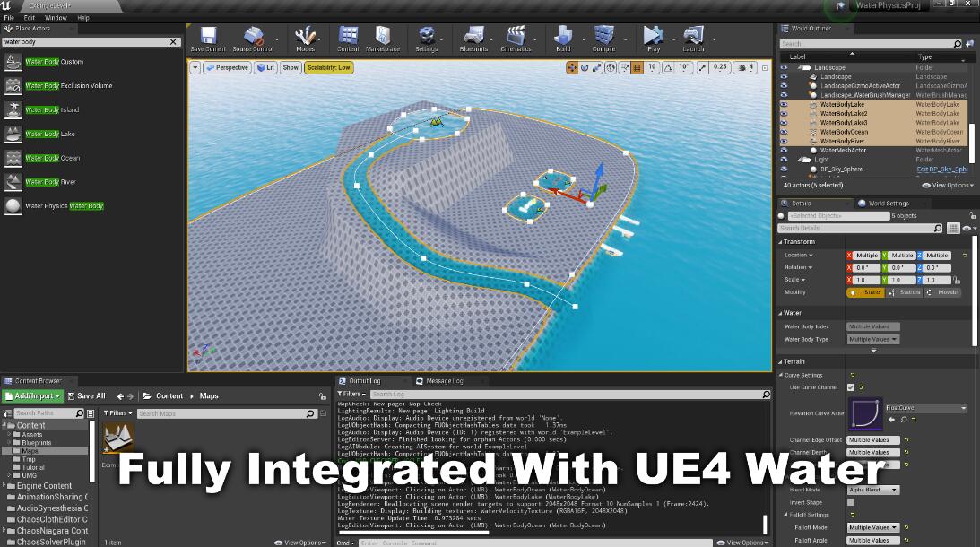Screen dimensions: 980x547
Task: Select Water Body River actor icon
Action: (x=13, y=182)
